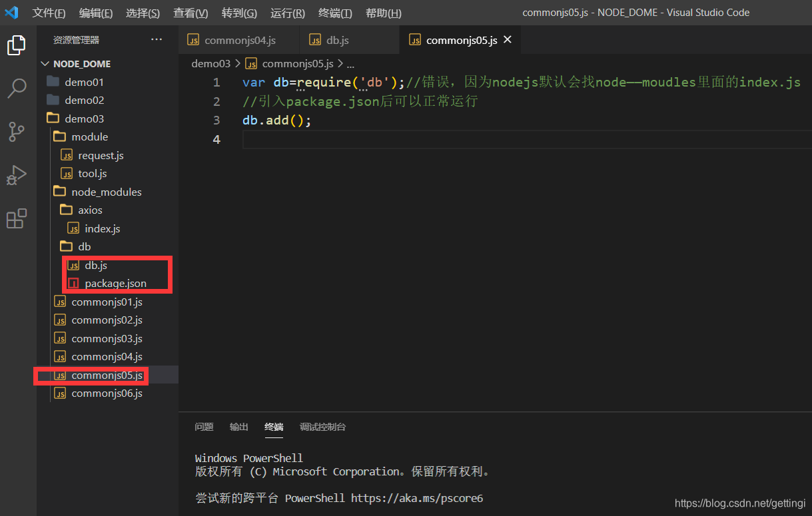Open the 文件(F) menu

click(49, 13)
